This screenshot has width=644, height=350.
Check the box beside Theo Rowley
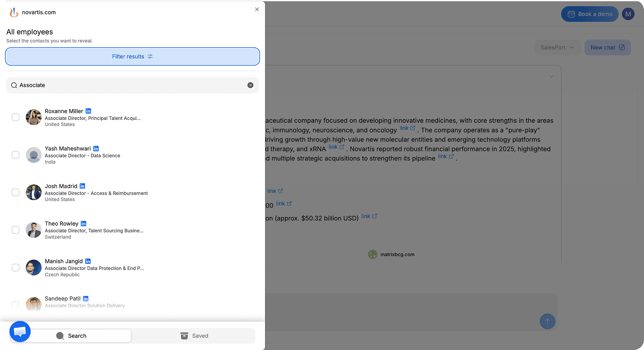15,230
